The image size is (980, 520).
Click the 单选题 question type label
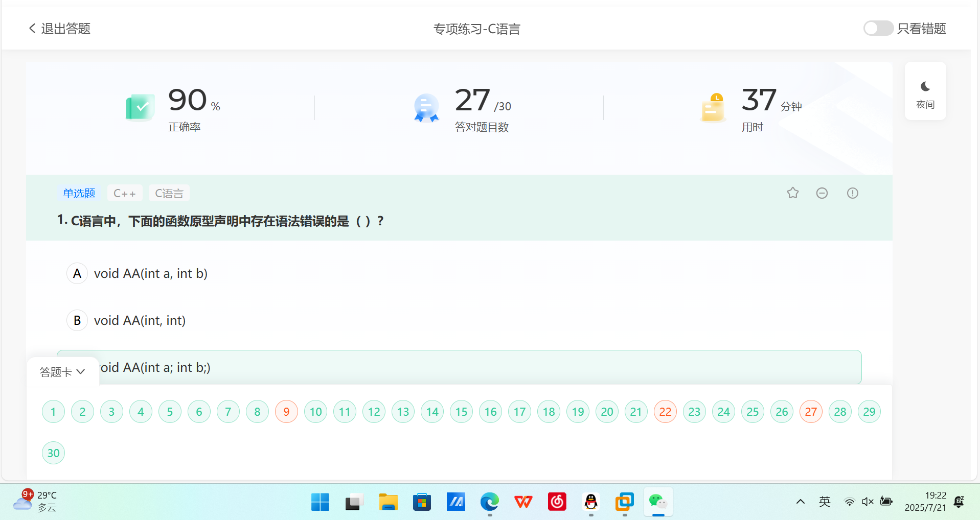(79, 193)
